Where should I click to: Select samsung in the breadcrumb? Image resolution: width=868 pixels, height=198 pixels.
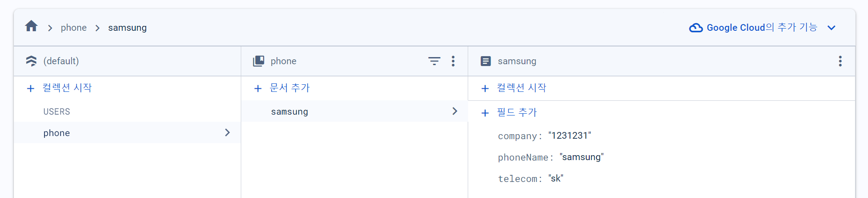(x=127, y=28)
